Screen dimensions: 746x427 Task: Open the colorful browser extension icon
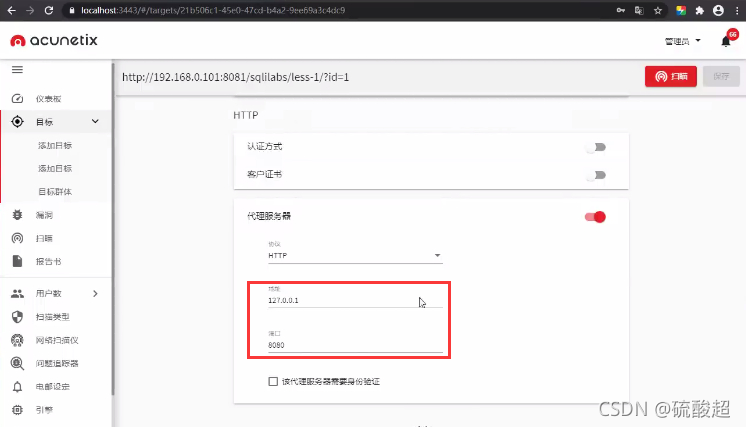tap(681, 10)
